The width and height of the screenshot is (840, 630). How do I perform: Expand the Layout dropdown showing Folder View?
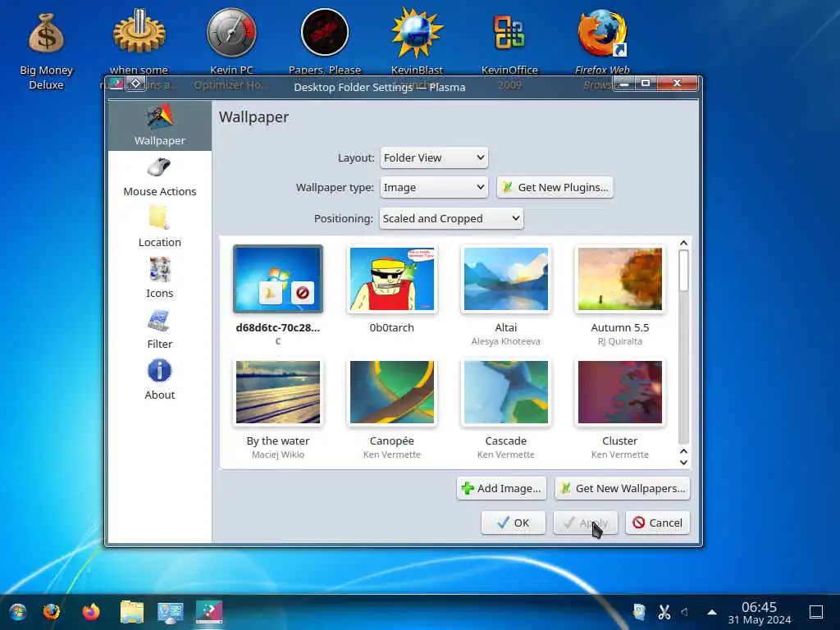pos(434,157)
